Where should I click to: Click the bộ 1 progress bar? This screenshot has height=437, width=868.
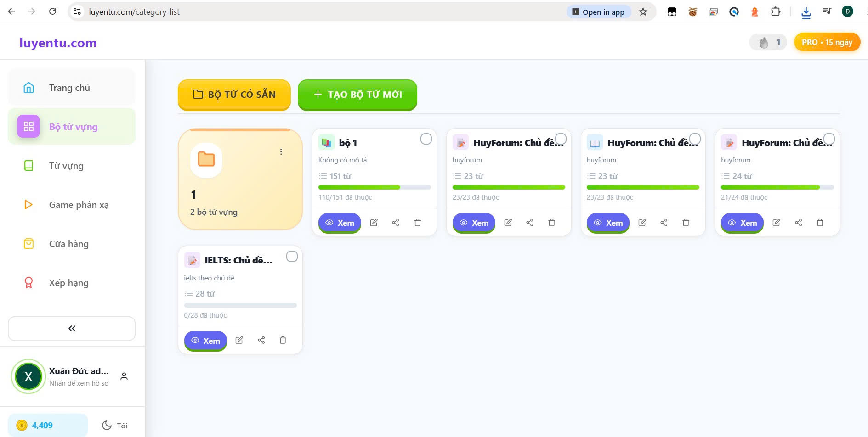374,187
